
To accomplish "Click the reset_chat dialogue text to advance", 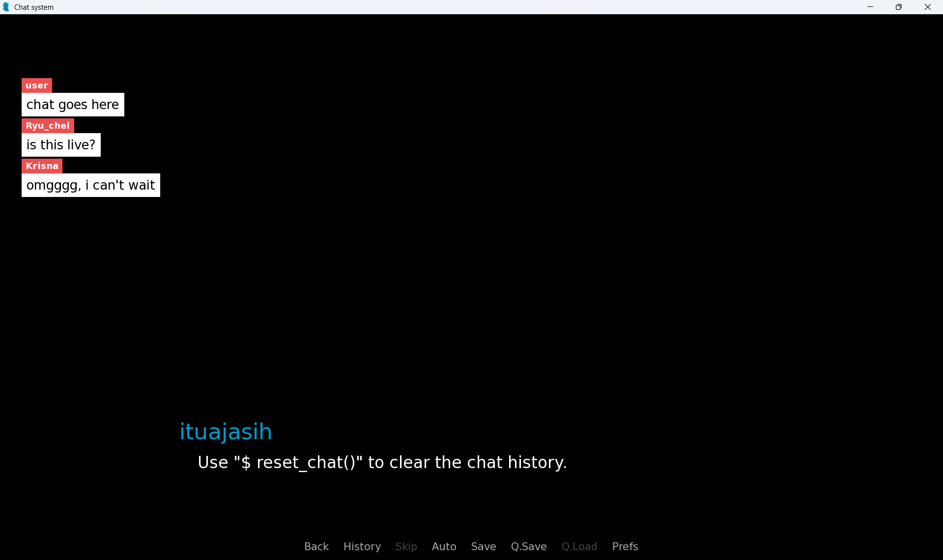I will pyautogui.click(x=382, y=462).
